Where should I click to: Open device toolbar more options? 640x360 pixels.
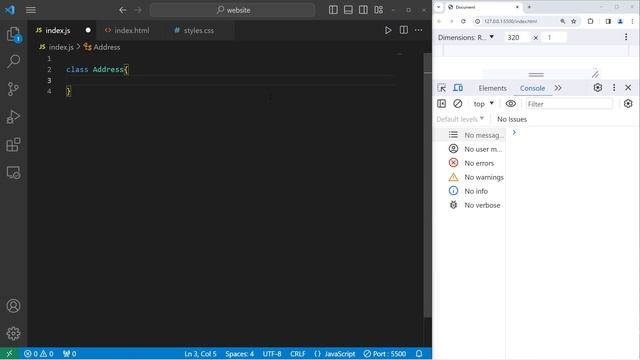(x=626, y=37)
